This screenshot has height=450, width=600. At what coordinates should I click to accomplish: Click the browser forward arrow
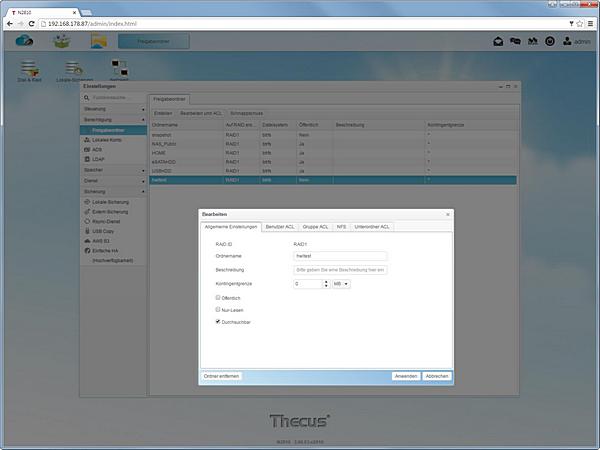pos(21,24)
